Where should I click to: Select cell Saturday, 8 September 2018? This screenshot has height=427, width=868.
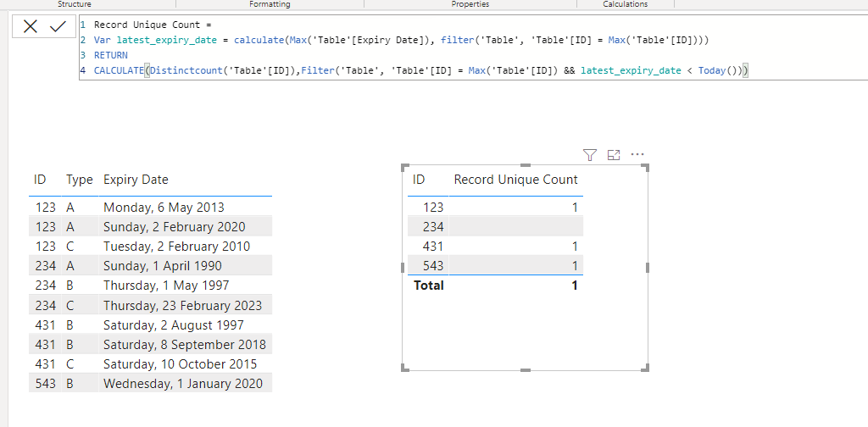tap(184, 345)
